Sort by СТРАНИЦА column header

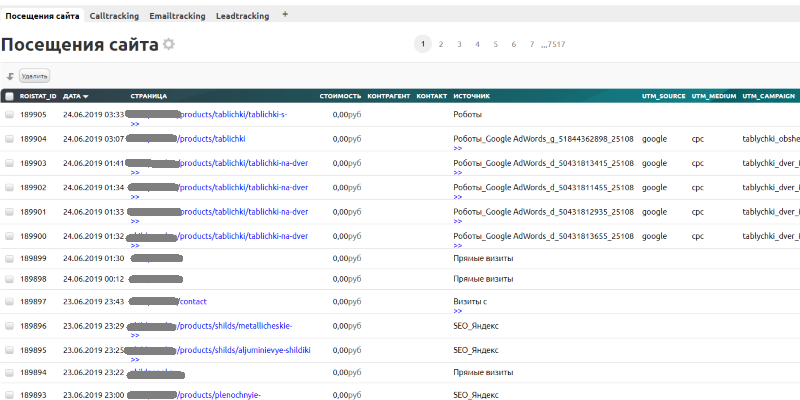pyautogui.click(x=148, y=96)
